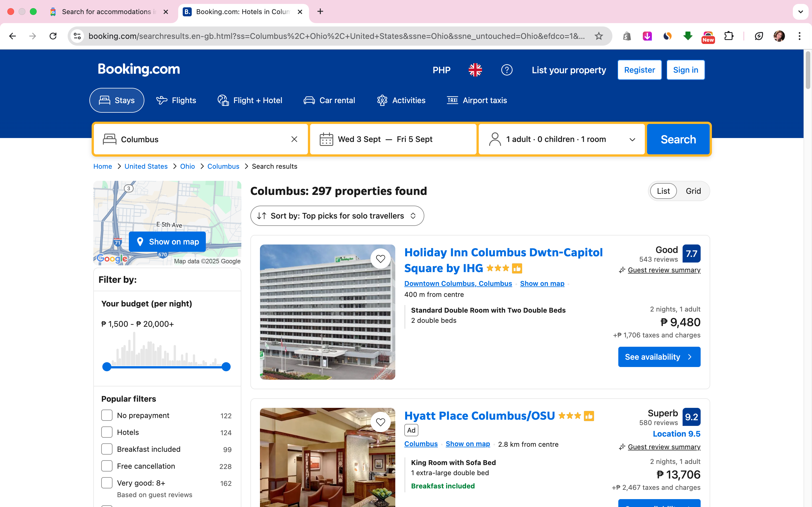Select the Car rental tab
The image size is (812, 507).
coord(329,100)
